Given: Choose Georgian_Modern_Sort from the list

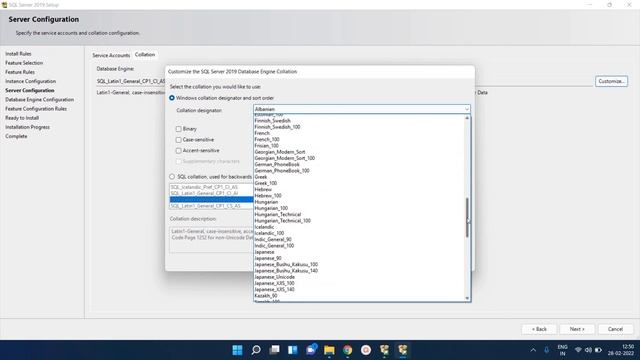Looking at the screenshot, I should pos(280,152).
